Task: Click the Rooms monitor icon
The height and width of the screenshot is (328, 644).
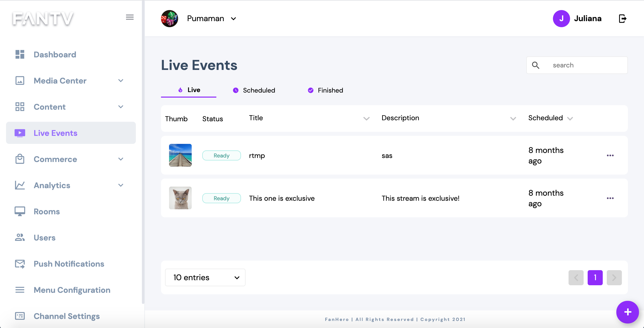Action: 20,211
